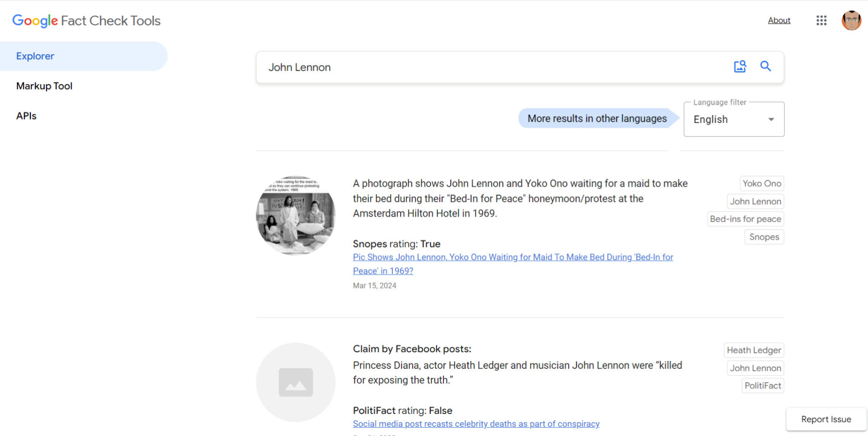Screen dimensions: 868x436
Task: Click Claim by Facebook posts heading
Action: click(x=412, y=349)
